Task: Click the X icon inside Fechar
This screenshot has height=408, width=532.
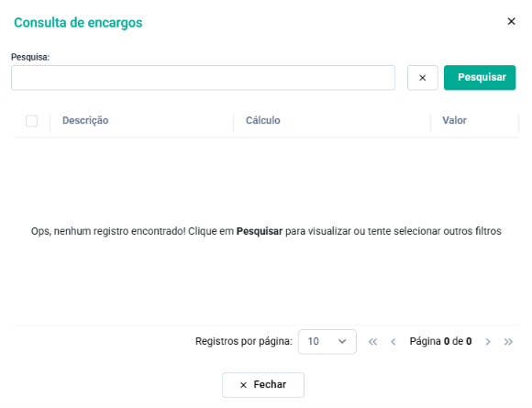Action: pyautogui.click(x=243, y=385)
